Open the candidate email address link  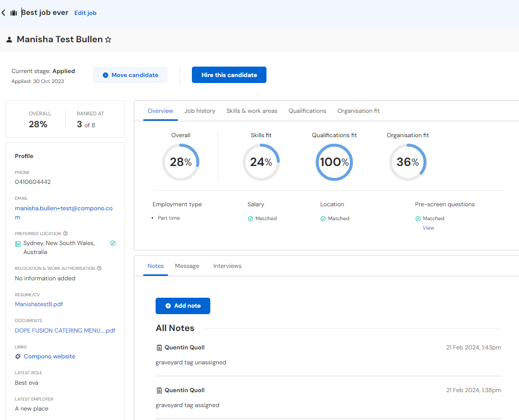[x=64, y=212]
